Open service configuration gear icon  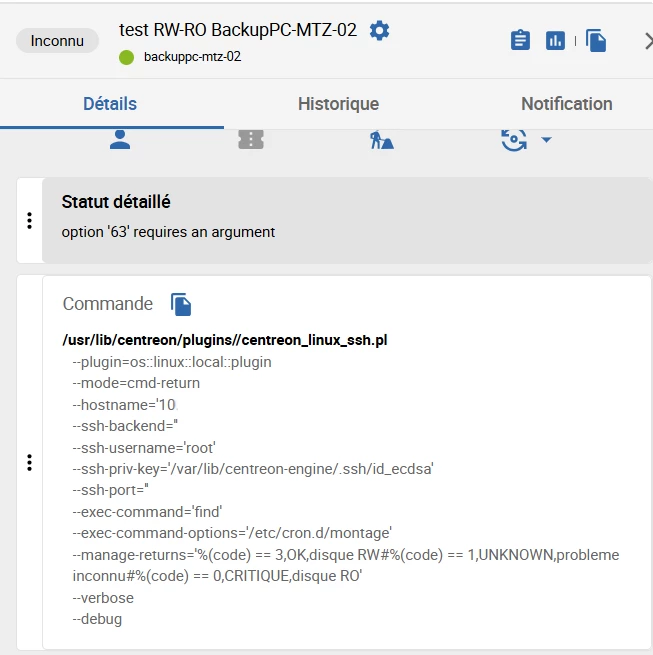pos(379,31)
